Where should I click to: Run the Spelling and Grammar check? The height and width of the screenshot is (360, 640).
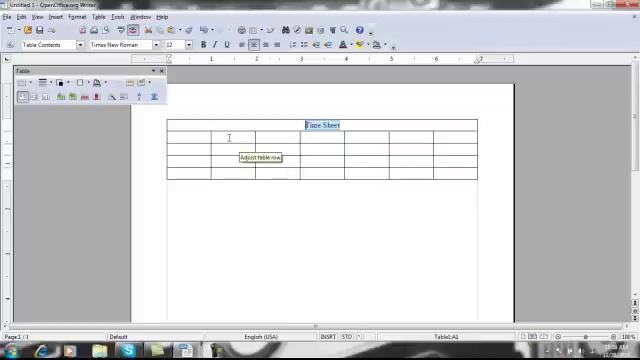point(121,30)
